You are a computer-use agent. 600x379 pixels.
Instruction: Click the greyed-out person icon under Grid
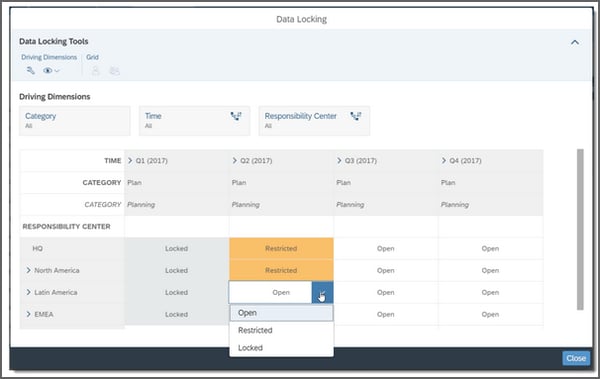(x=95, y=70)
